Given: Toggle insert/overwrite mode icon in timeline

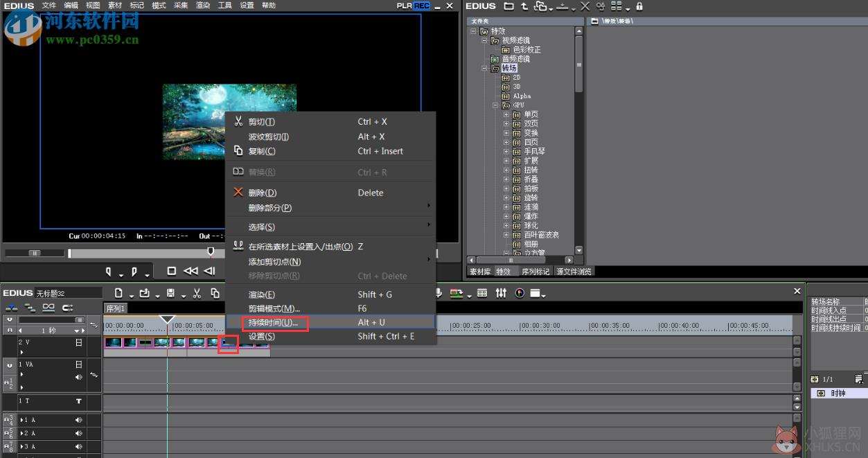Looking at the screenshot, I should click(x=12, y=308).
